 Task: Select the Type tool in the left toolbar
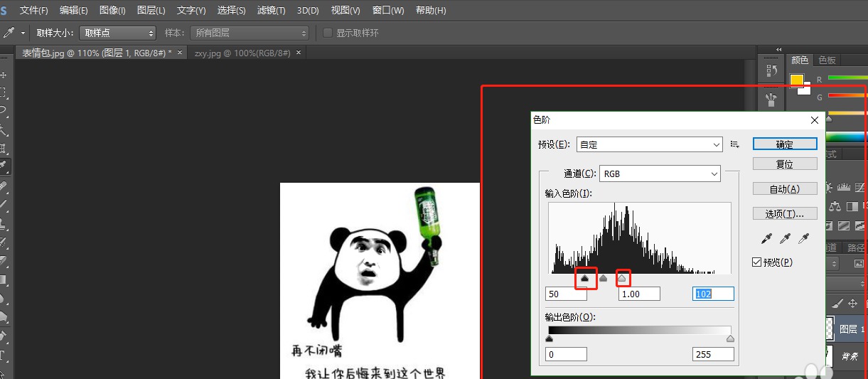click(x=4, y=354)
